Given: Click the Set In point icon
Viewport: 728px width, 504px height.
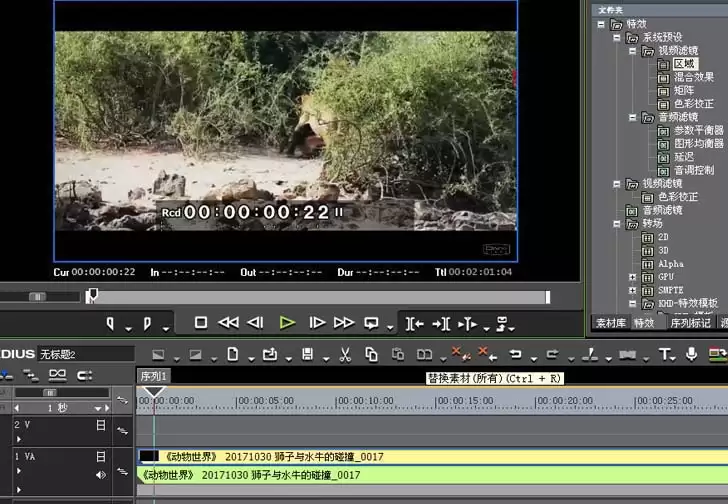Looking at the screenshot, I should [x=110, y=323].
